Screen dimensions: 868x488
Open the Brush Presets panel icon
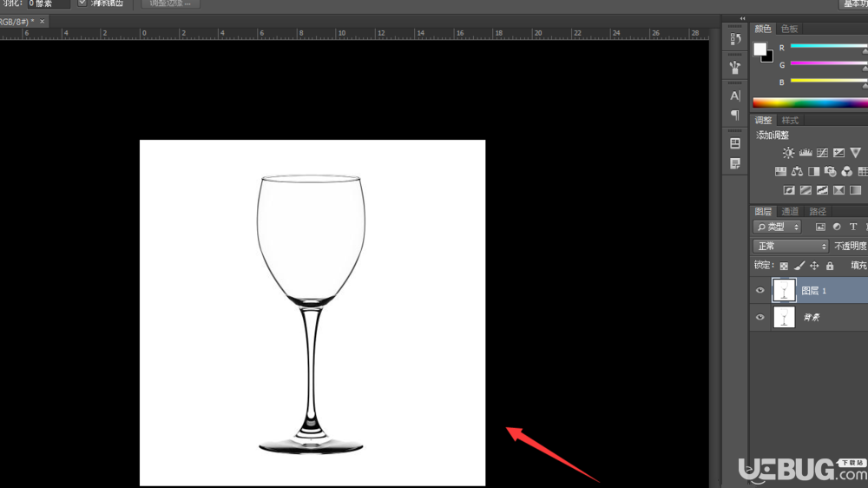(x=735, y=67)
